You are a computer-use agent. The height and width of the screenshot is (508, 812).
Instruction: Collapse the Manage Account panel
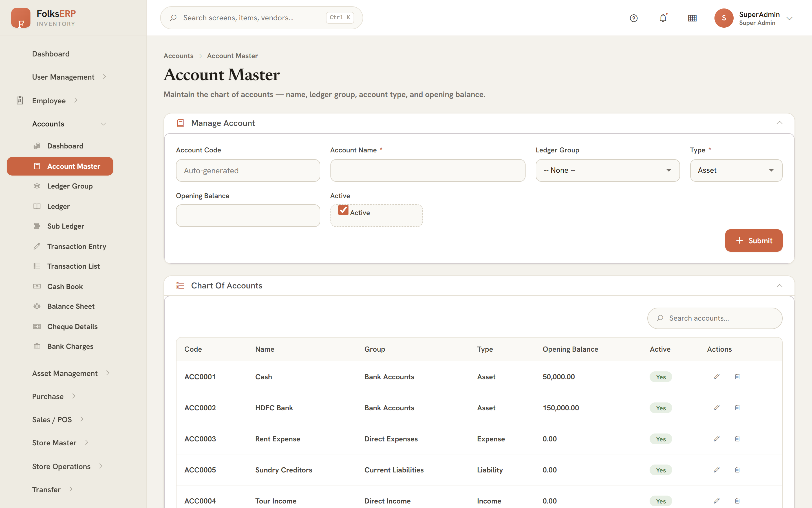780,123
